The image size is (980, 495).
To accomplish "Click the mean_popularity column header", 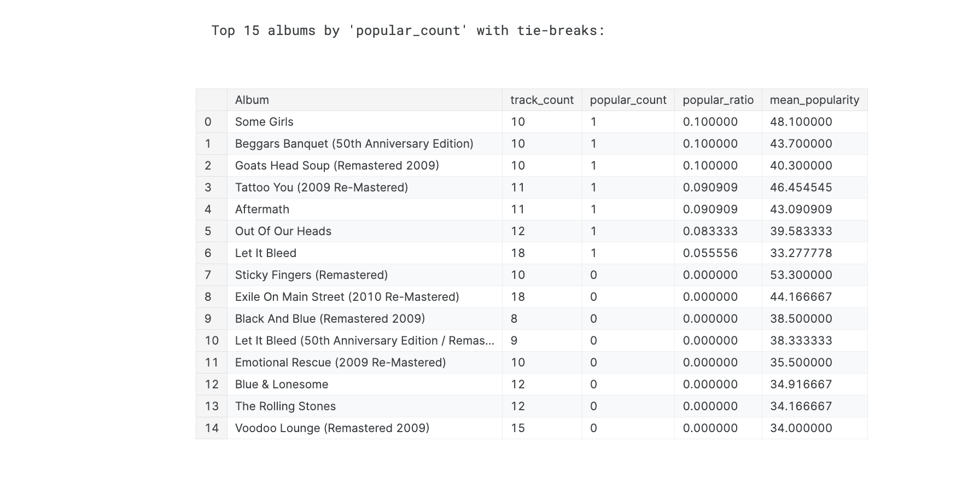I will 814,100.
